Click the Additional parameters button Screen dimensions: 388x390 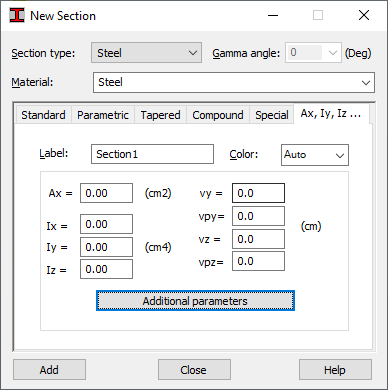click(195, 301)
